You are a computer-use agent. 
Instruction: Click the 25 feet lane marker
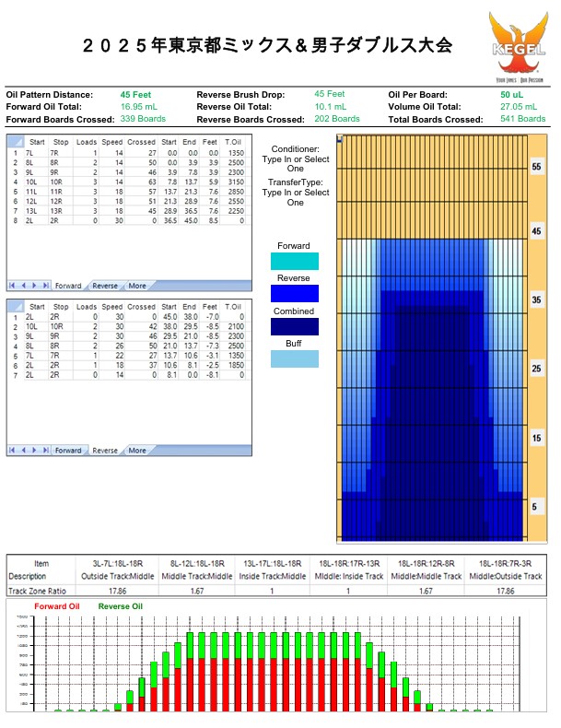click(536, 369)
